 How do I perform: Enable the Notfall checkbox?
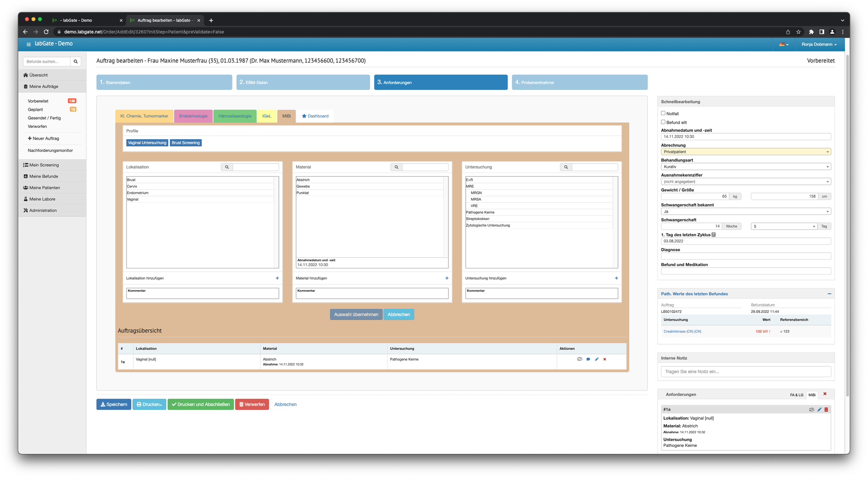[x=663, y=113]
